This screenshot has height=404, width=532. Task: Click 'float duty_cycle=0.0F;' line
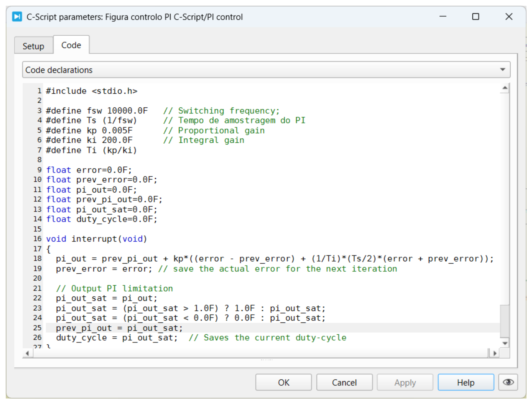point(102,219)
